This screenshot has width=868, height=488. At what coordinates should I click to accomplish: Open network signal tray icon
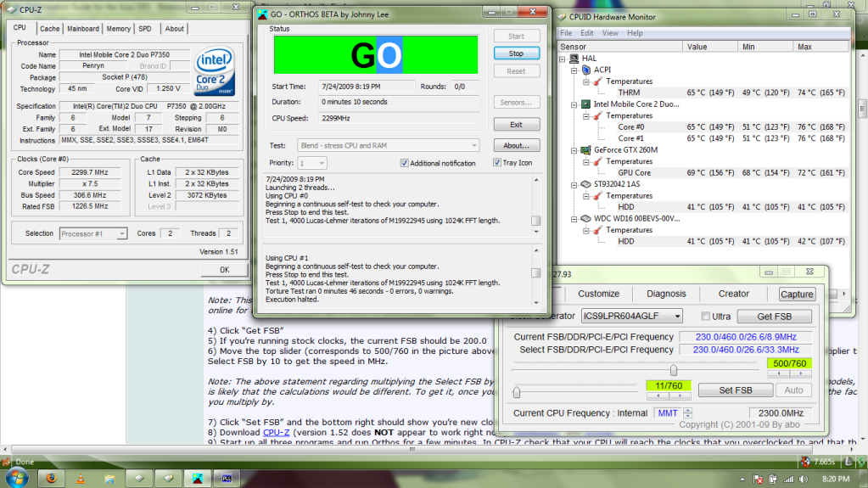(788, 480)
